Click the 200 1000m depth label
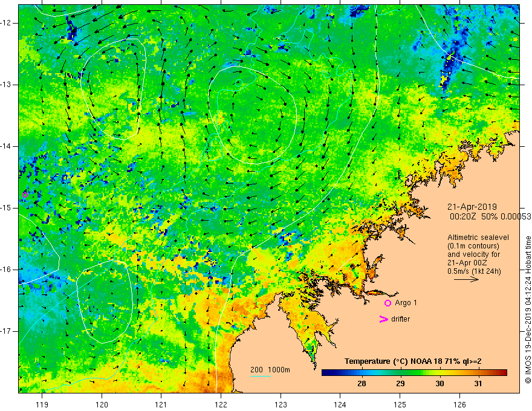This screenshot has width=532, height=411. tap(270, 370)
